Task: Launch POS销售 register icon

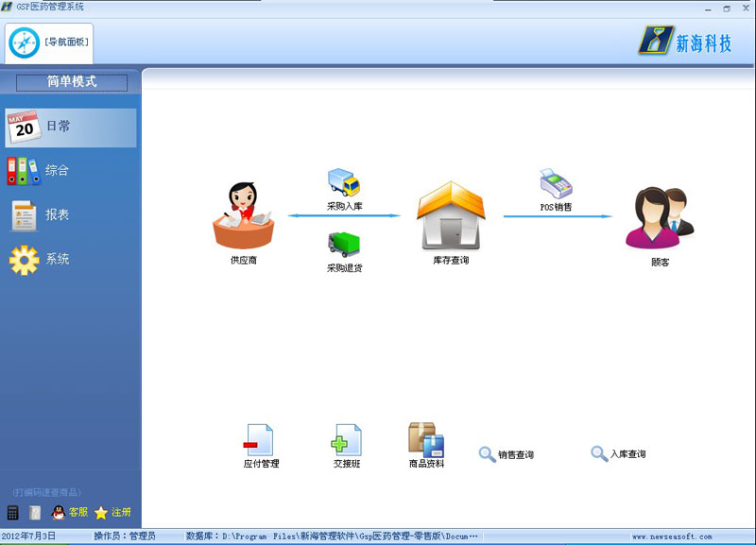Action: point(556,182)
